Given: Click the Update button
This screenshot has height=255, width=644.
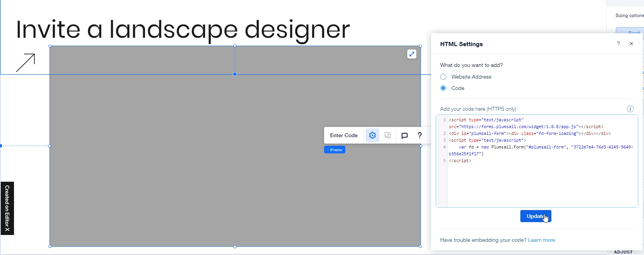Looking at the screenshot, I should pos(535,216).
